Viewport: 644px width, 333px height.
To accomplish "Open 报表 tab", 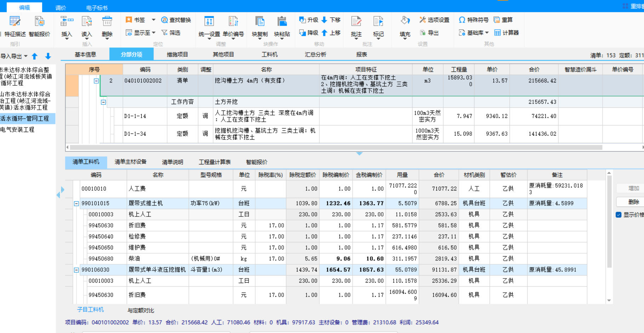I will [361, 54].
